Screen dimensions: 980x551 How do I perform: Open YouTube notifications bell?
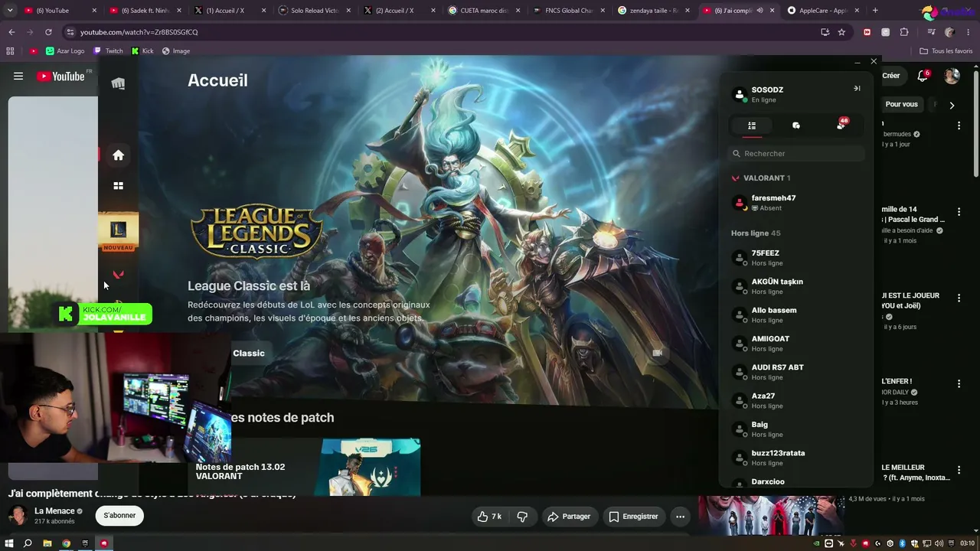pos(923,76)
